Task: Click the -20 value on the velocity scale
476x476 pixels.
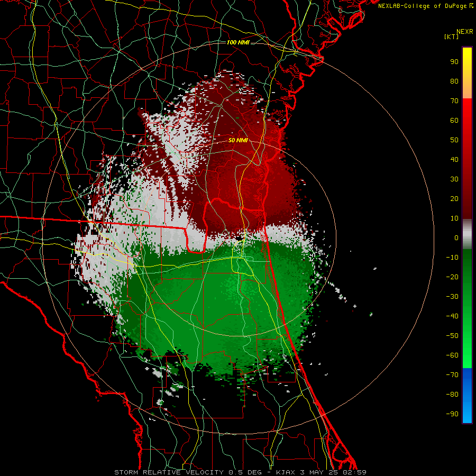Action: (x=452, y=277)
